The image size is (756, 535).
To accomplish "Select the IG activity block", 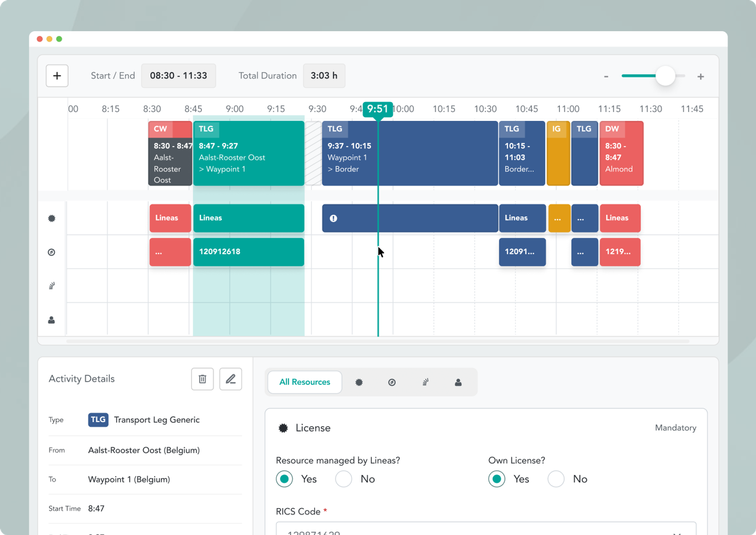I will tap(558, 153).
